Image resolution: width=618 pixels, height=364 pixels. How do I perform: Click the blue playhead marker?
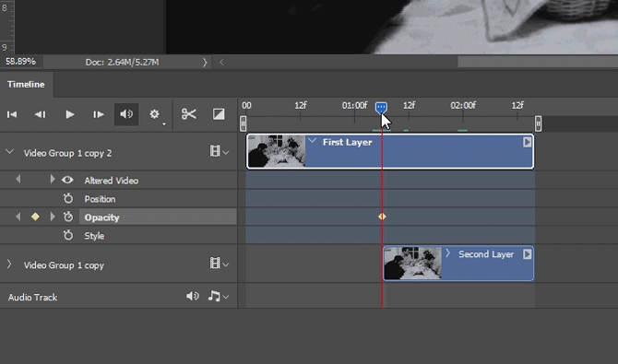(381, 108)
